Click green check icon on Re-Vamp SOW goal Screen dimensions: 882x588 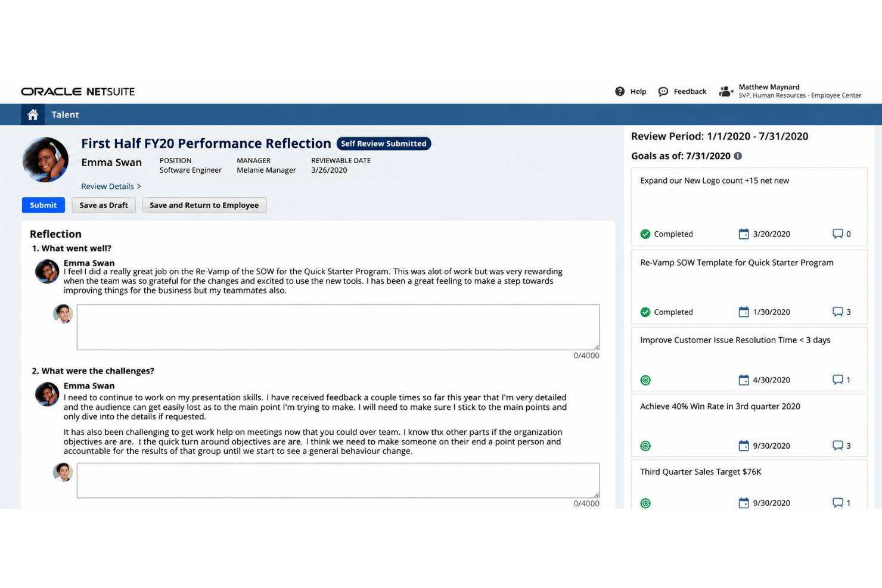[x=645, y=312]
